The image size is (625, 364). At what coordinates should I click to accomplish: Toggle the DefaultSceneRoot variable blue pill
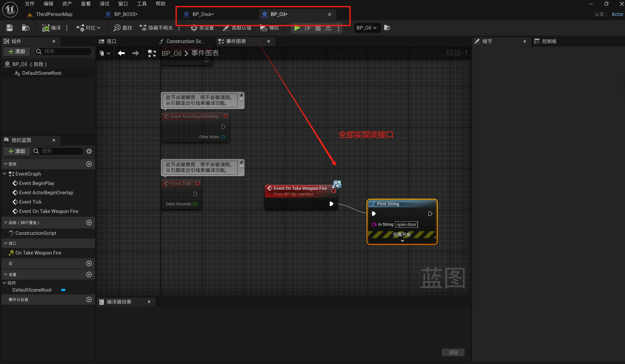click(63, 290)
